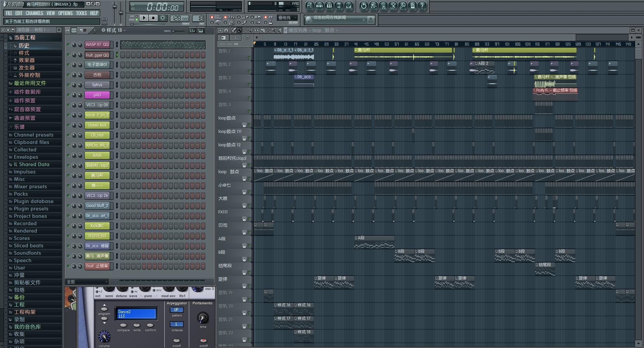Toggle the 音轨 1 playlist track mute
The image size is (644, 348).
tap(249, 57)
